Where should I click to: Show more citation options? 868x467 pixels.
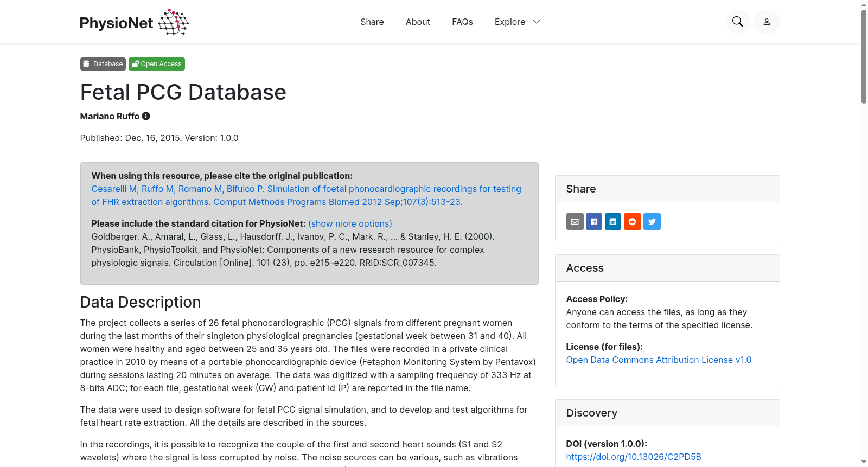[350, 223]
